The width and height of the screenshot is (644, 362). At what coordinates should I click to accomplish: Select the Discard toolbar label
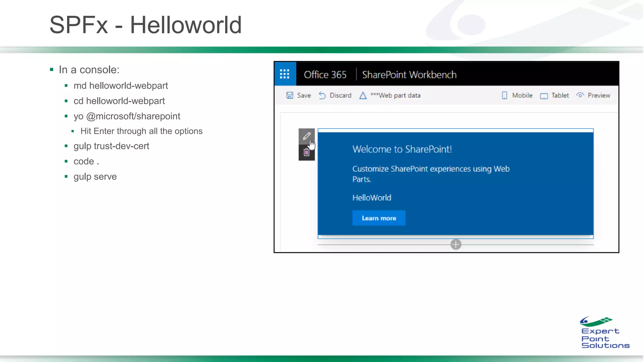tap(341, 96)
